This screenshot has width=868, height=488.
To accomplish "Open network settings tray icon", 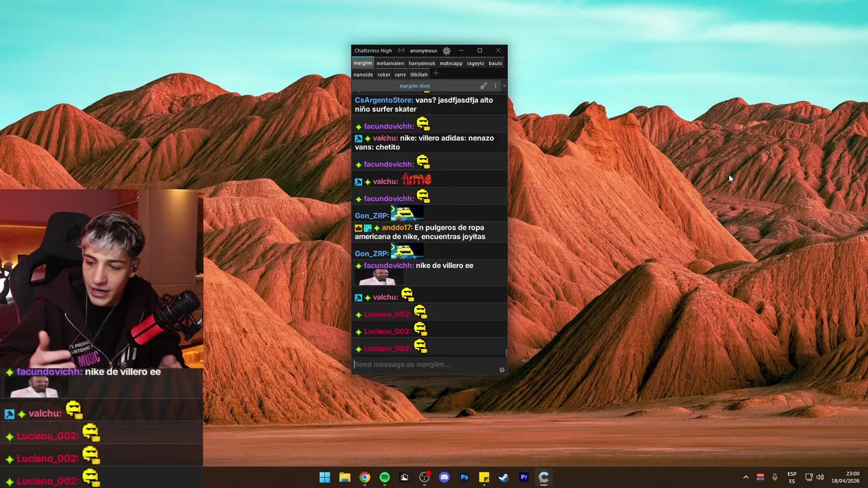I will tap(809, 477).
